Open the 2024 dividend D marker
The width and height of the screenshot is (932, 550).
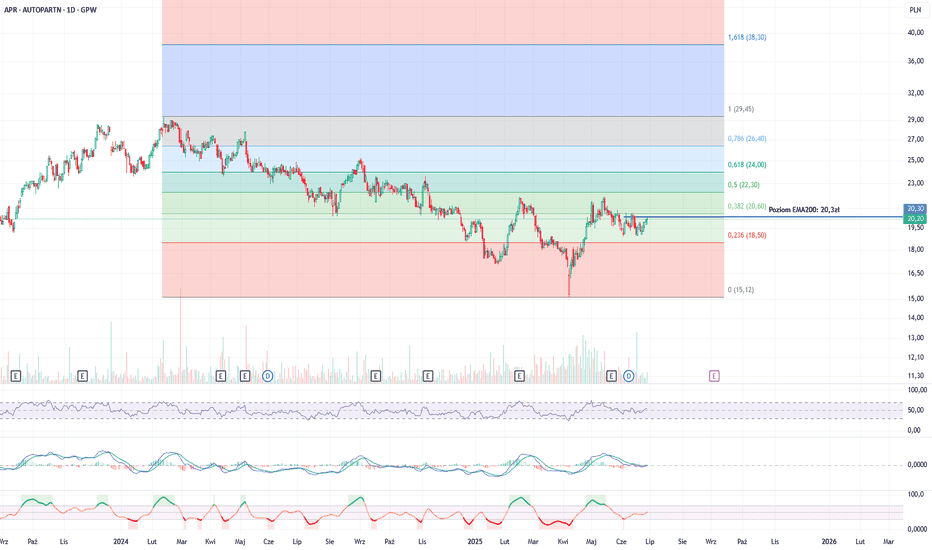click(x=267, y=376)
